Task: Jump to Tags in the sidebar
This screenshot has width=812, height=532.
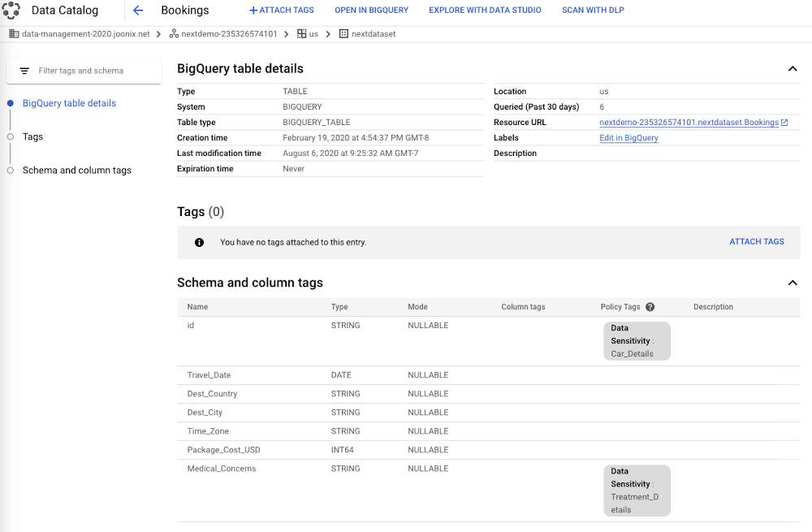Action: pyautogui.click(x=32, y=136)
